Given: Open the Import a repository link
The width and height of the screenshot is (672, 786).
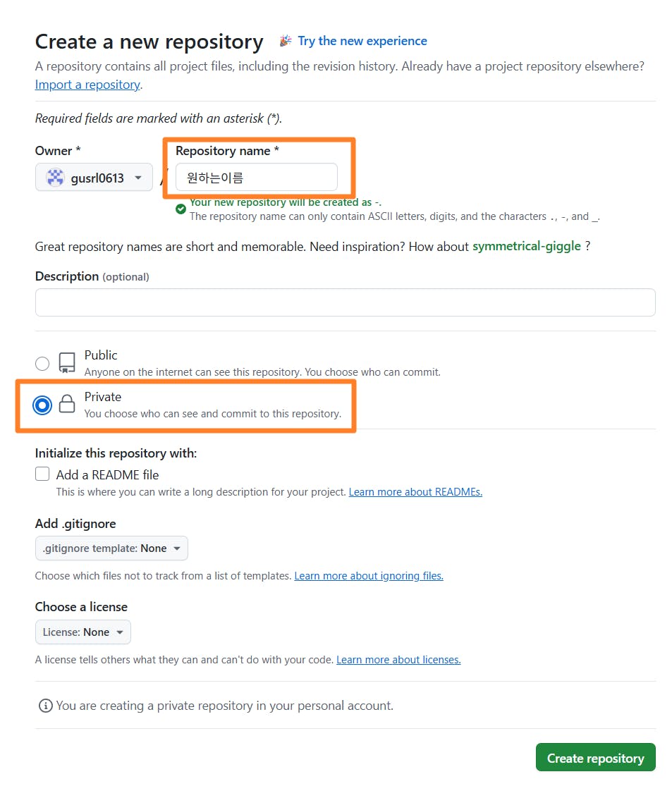Looking at the screenshot, I should click(87, 85).
